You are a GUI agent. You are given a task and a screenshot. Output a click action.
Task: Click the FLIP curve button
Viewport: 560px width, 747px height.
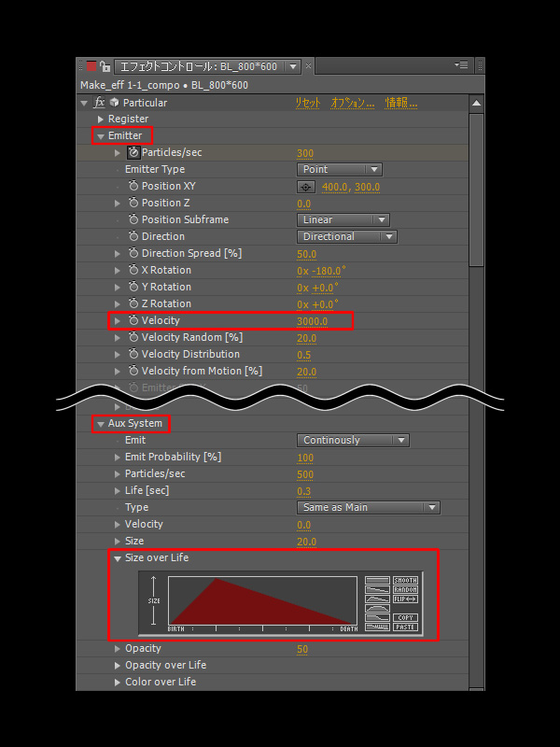coord(405,599)
